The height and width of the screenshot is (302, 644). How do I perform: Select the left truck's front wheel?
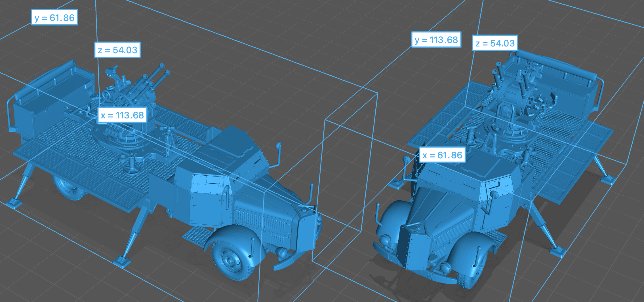(231, 260)
